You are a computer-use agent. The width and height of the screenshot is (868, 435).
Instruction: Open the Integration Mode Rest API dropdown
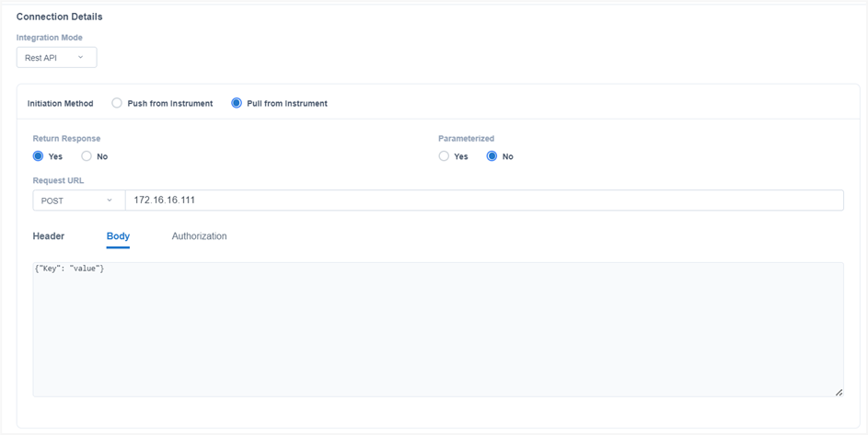(x=56, y=58)
